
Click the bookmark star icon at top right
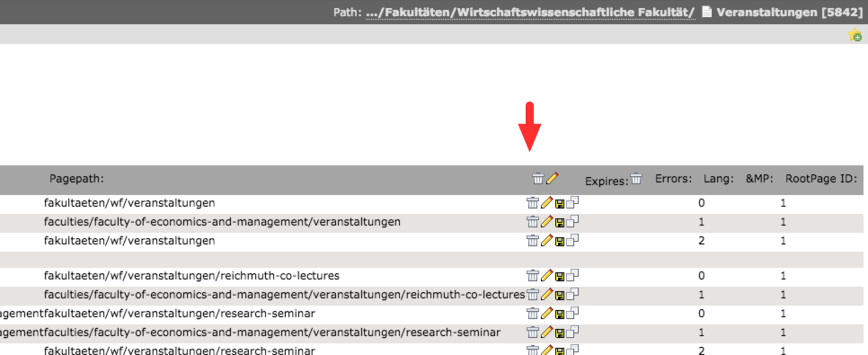click(855, 35)
